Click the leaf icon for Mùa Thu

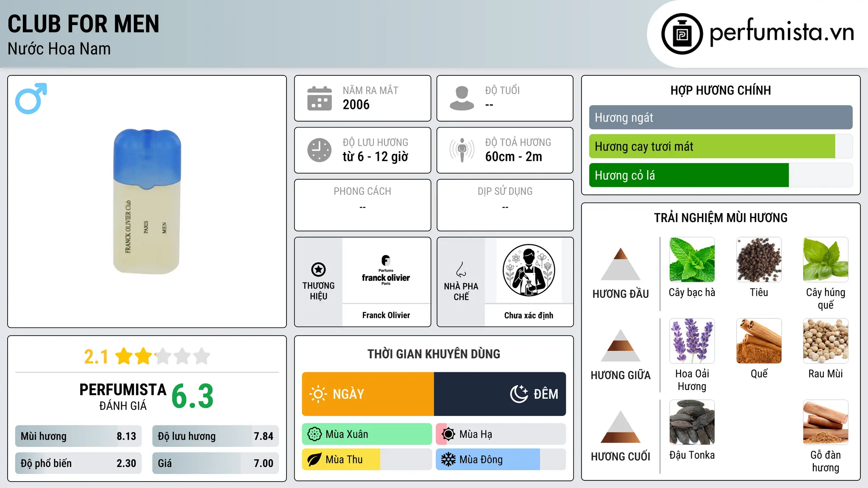(x=314, y=460)
